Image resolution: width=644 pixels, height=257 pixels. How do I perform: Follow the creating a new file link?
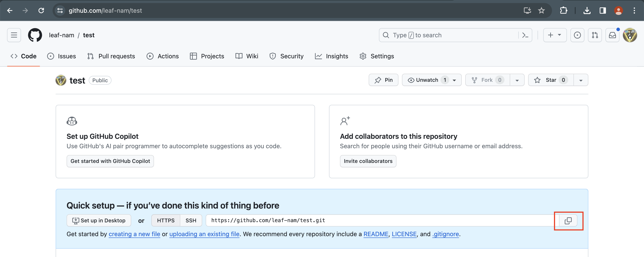pyautogui.click(x=134, y=234)
